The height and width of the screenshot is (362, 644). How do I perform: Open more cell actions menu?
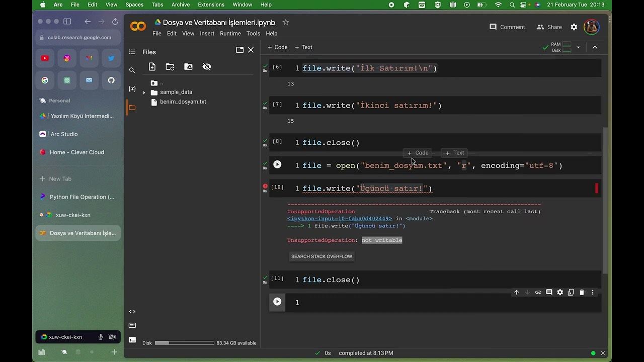593,292
